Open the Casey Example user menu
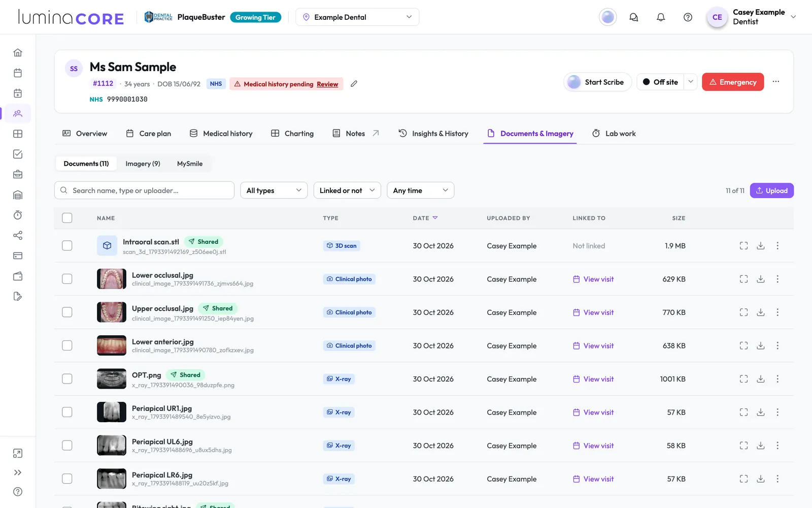This screenshot has width=812, height=508. [752, 17]
